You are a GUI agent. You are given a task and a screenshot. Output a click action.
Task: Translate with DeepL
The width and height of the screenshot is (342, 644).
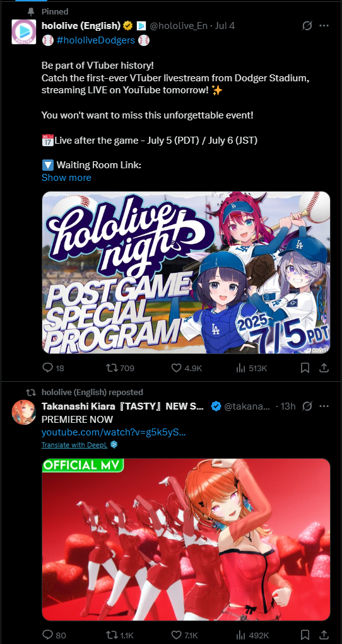pyautogui.click(x=74, y=445)
